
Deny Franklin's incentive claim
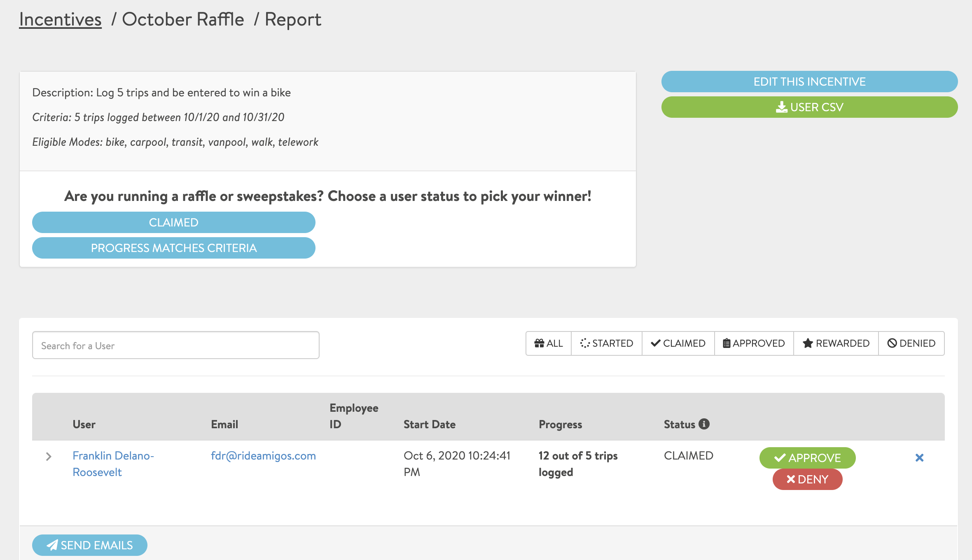point(807,479)
